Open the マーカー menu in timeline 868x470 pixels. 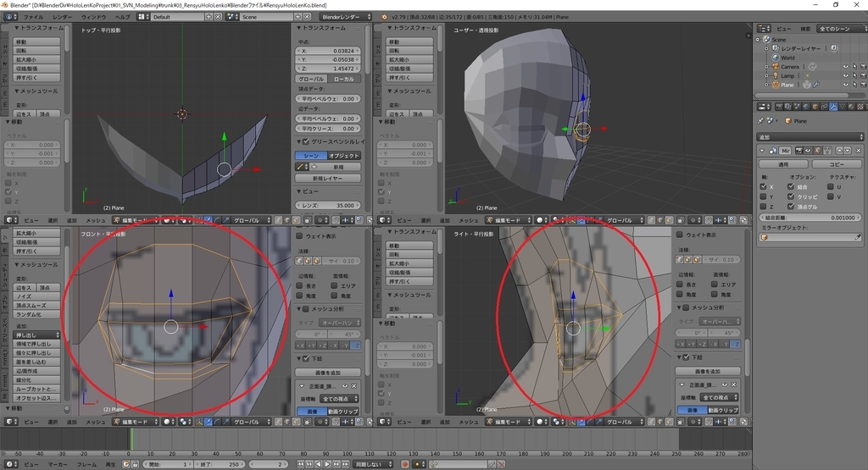58,464
